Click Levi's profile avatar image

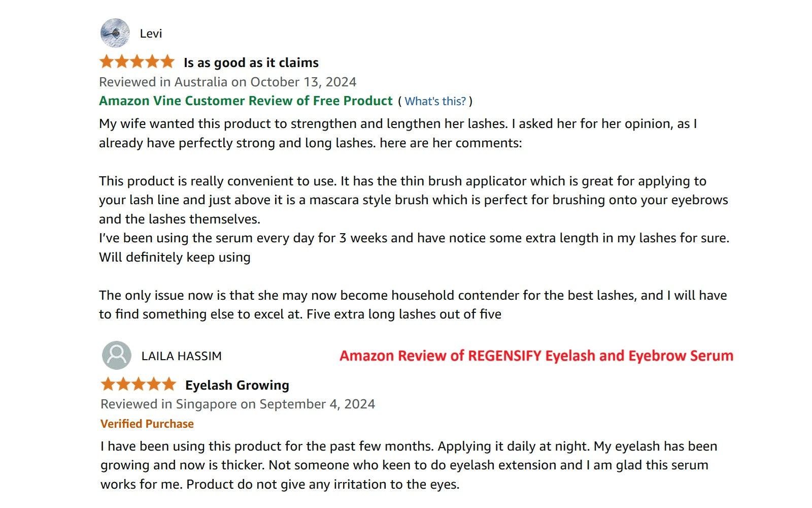click(x=115, y=33)
